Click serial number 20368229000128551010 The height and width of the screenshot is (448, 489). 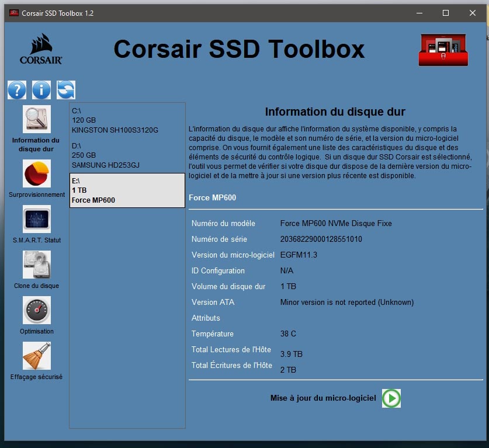[321, 239]
